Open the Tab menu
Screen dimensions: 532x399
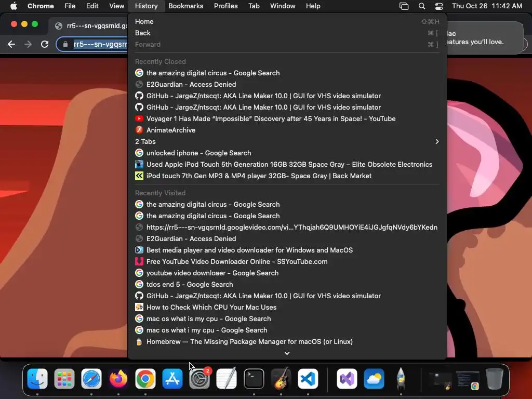254,6
